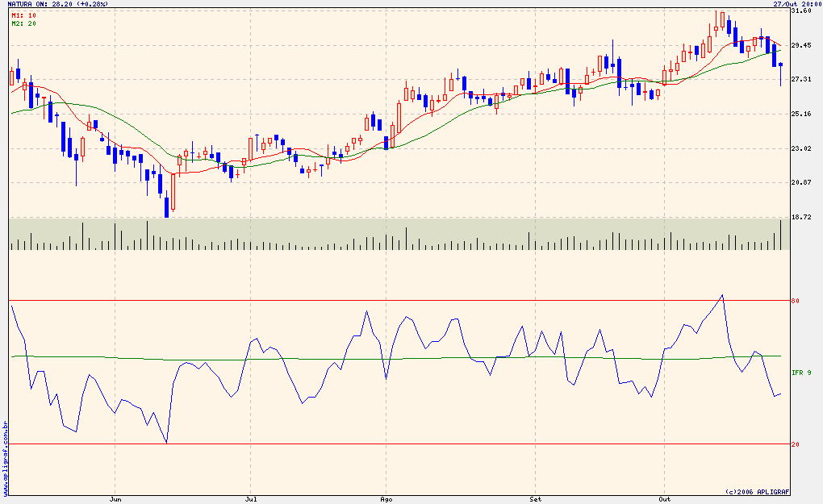Click the Ago month axis label

coord(386,499)
